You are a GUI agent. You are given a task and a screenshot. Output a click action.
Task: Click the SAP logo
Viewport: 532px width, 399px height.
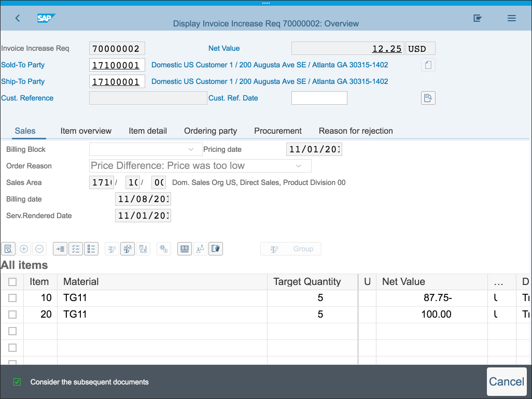coord(46,18)
